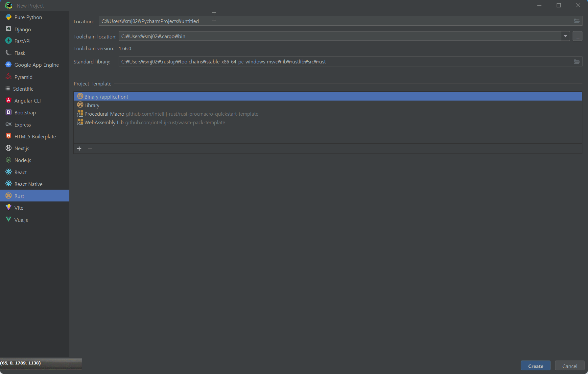The image size is (588, 374).
Task: Select the Procedural Macro template
Action: [x=328, y=114]
